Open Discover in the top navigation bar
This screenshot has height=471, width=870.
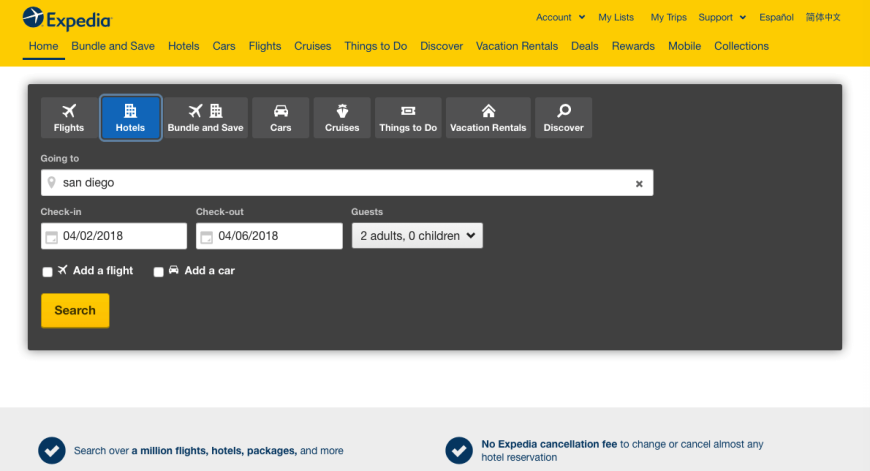pyautogui.click(x=441, y=46)
